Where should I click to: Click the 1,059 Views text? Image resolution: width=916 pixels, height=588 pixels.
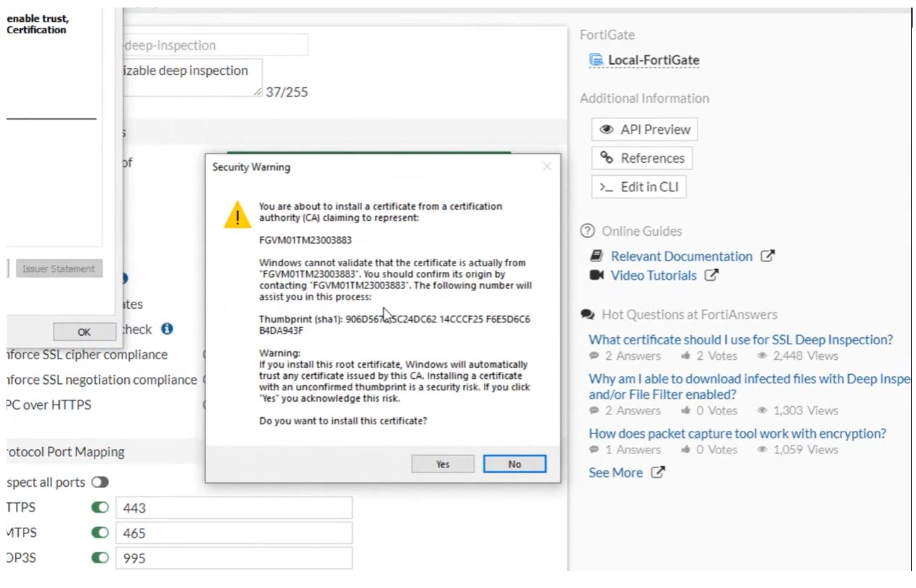806,450
